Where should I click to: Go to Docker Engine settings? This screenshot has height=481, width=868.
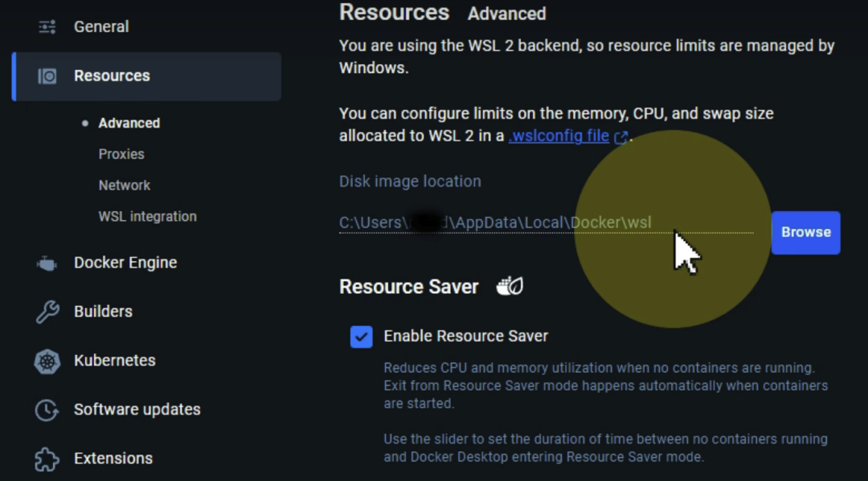[125, 263]
